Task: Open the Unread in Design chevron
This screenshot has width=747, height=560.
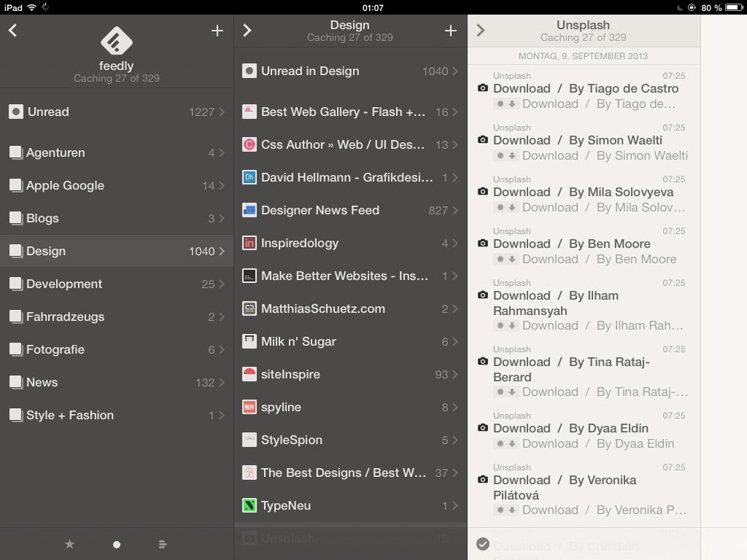Action: pos(455,71)
